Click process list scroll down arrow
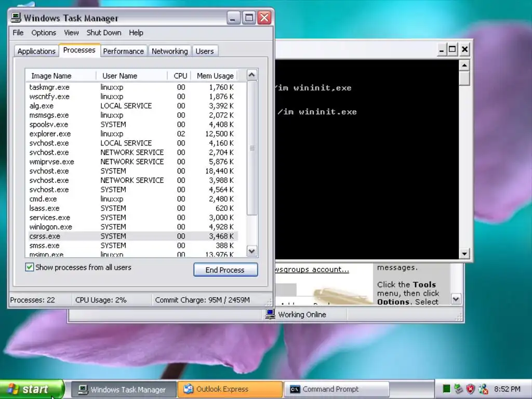Image resolution: width=532 pixels, height=399 pixels. pos(252,251)
